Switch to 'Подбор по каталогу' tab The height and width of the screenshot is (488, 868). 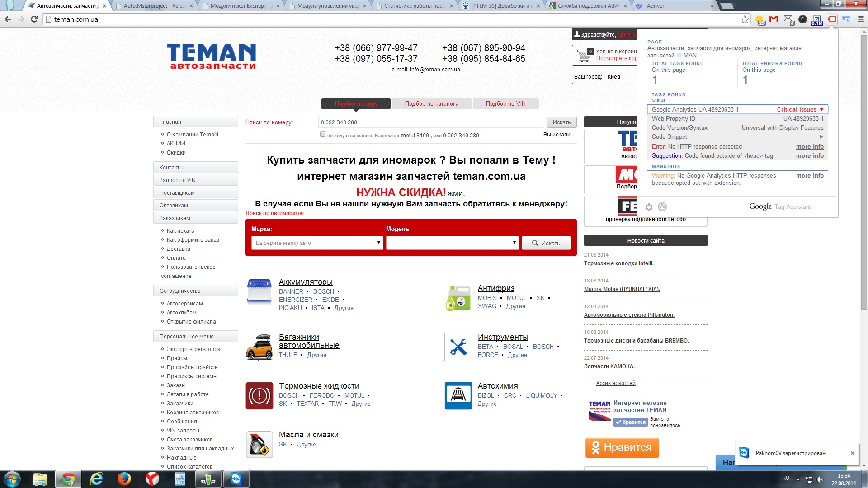click(431, 104)
